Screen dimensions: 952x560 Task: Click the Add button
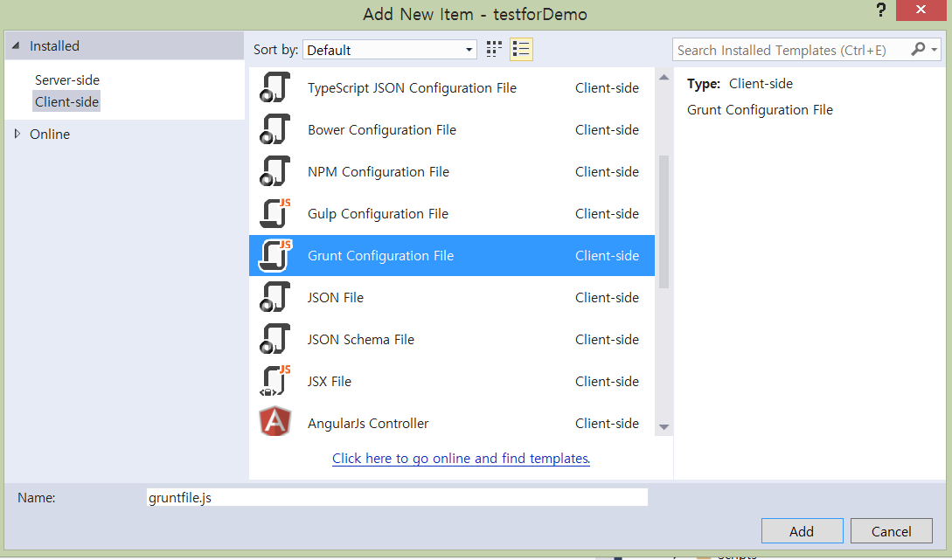coord(802,531)
